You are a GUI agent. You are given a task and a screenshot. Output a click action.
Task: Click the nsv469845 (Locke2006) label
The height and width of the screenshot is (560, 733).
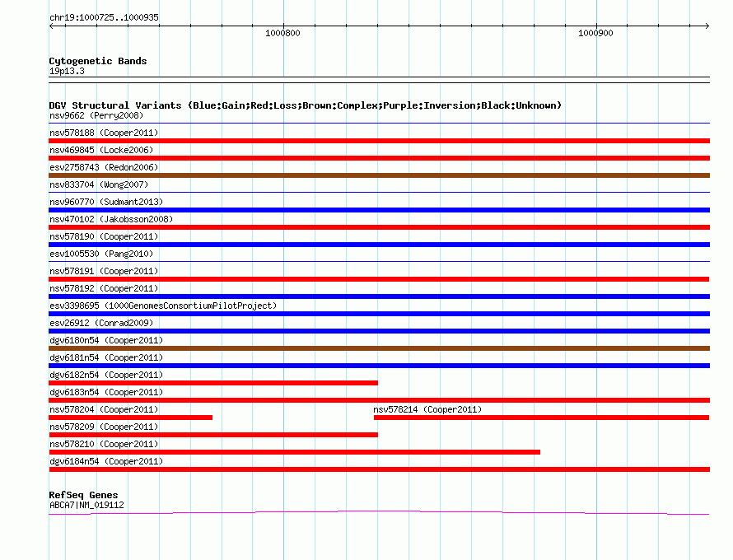coord(101,150)
